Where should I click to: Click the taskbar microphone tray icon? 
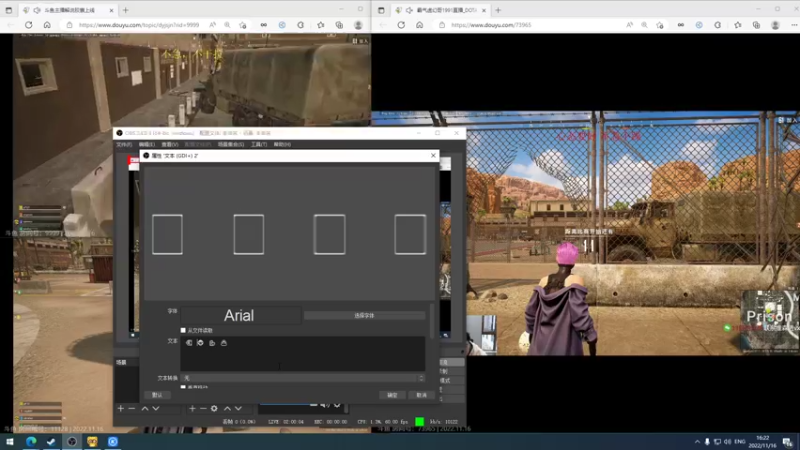click(x=707, y=441)
